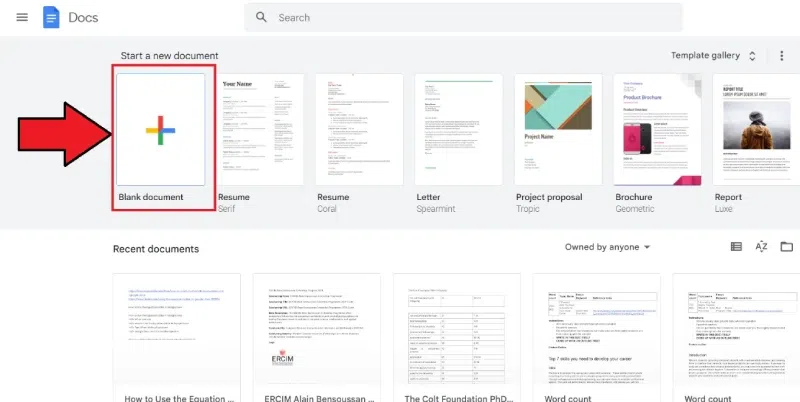Click the Recent documents heading
The width and height of the screenshot is (800, 402).
tap(156, 249)
